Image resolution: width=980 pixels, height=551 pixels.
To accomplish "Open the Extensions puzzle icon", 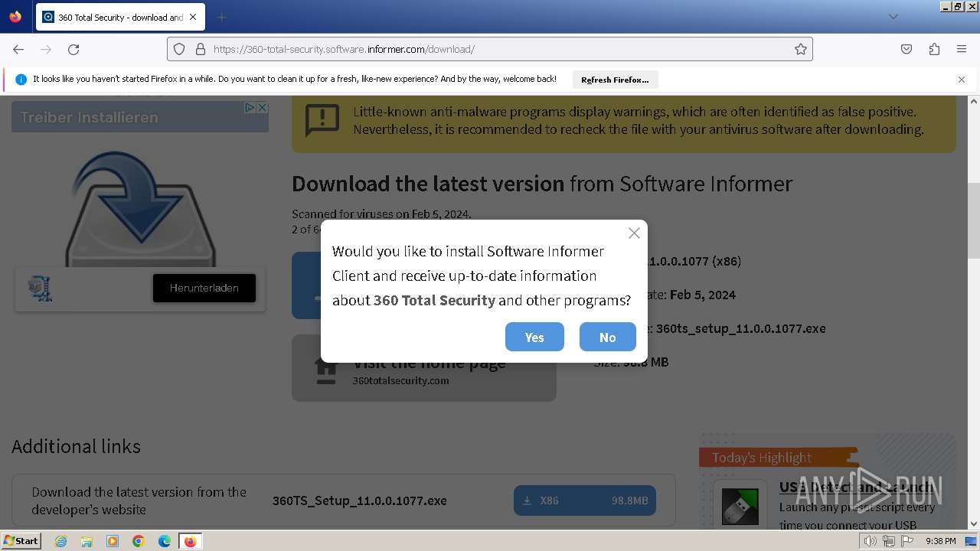I will pyautogui.click(x=934, y=49).
